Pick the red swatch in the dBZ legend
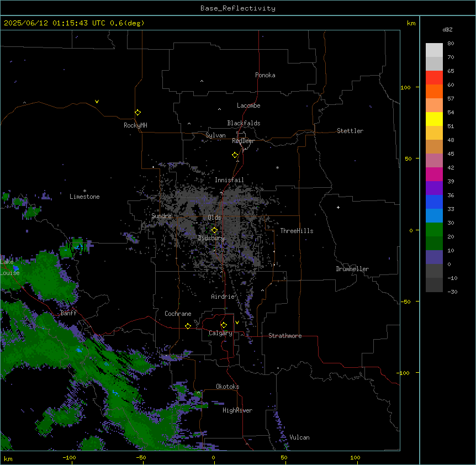476x465 pixels. [434, 77]
